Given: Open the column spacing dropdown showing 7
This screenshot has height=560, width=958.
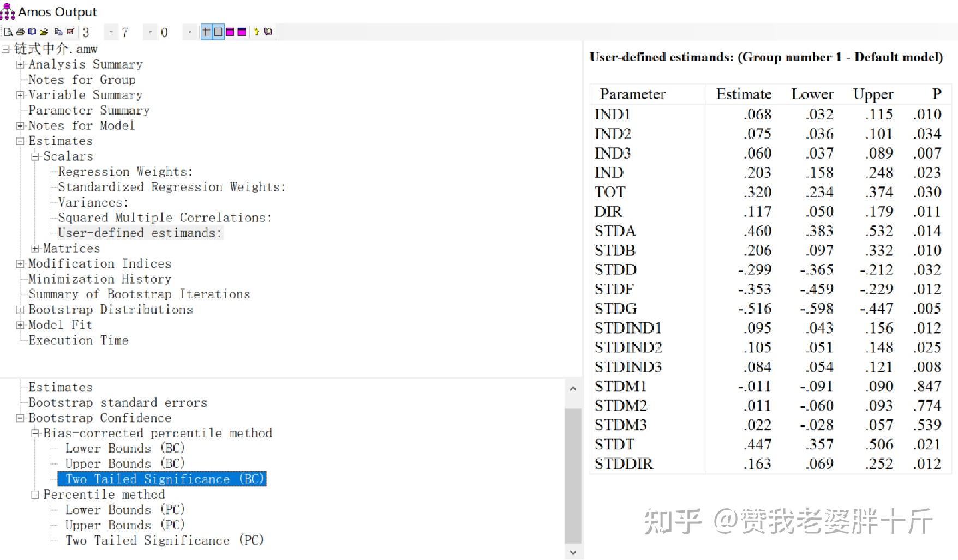Looking at the screenshot, I should pos(151,32).
